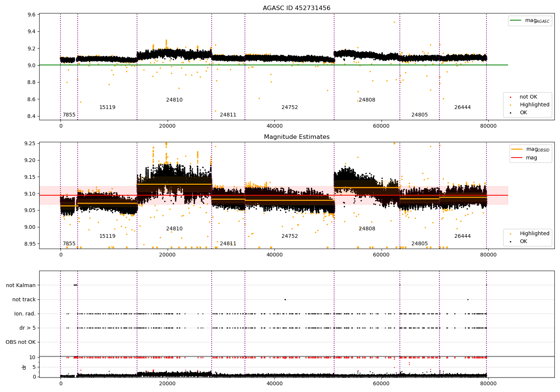The width and height of the screenshot is (560, 392).
Task: Click obsid label 24810 in Magnitude Estimates panel
Action: point(174,229)
